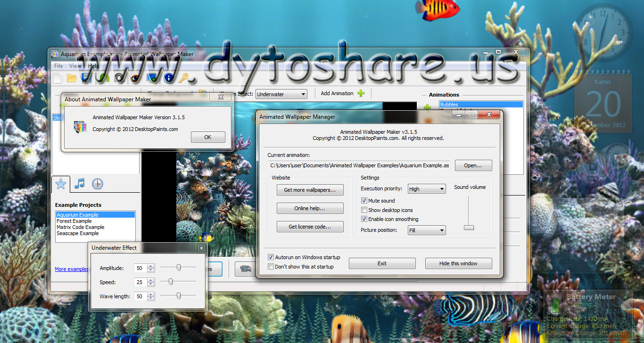Image resolution: width=644 pixels, height=343 pixels.
Task: Open the About dialog via the Info icon
Action: tap(168, 78)
